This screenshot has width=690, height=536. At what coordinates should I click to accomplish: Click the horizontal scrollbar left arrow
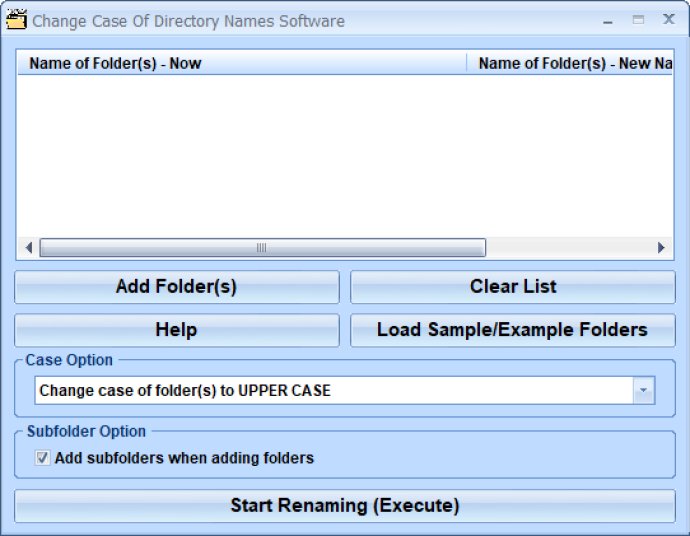point(29,248)
